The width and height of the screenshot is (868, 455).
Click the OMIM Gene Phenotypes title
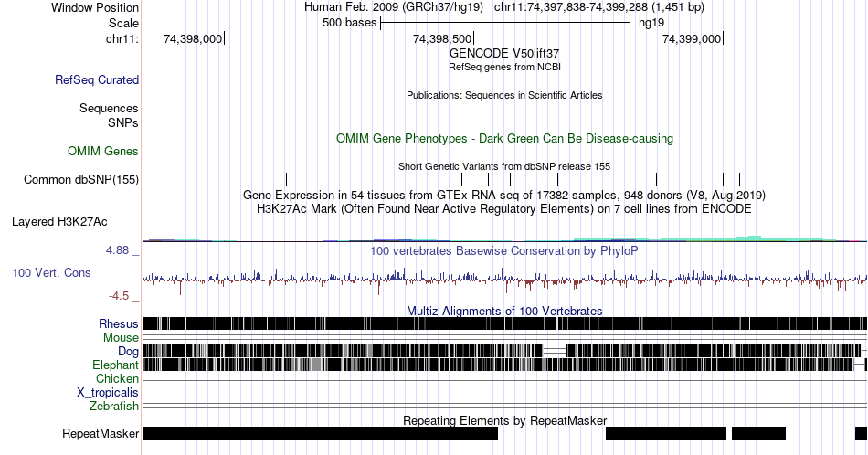tap(504, 138)
